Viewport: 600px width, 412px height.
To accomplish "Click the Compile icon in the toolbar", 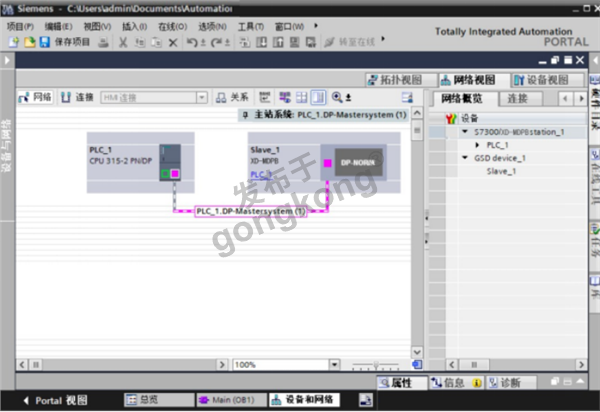I will coord(245,42).
